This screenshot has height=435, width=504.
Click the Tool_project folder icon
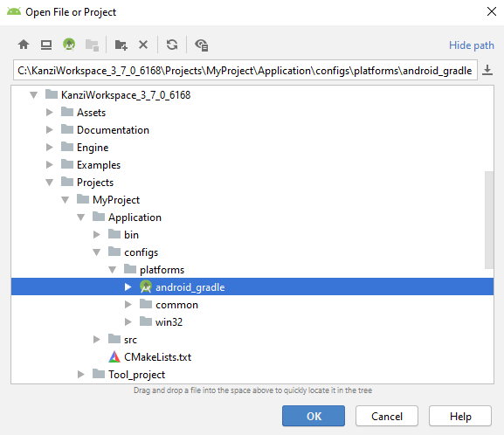(99, 374)
